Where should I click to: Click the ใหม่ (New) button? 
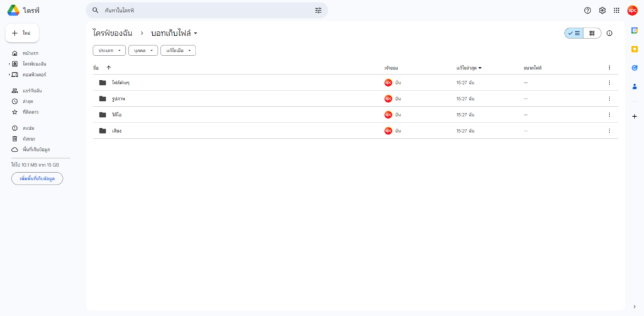pyautogui.click(x=22, y=33)
